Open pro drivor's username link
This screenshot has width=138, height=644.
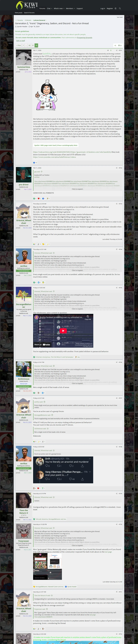click(24, 185)
